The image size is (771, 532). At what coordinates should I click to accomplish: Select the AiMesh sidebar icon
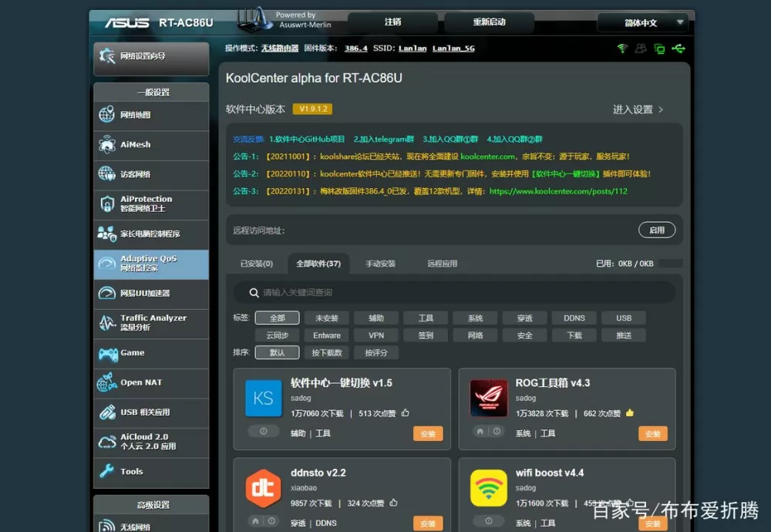point(106,144)
